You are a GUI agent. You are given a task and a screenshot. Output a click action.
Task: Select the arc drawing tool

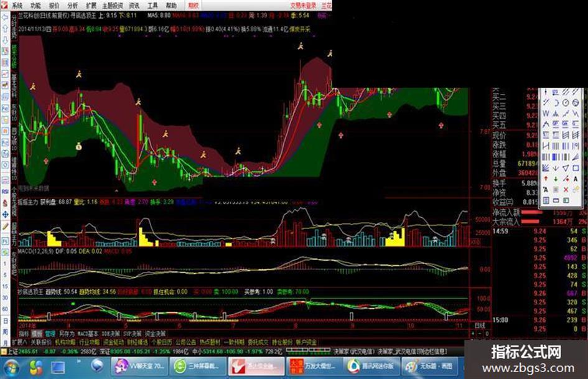[x=556, y=103]
